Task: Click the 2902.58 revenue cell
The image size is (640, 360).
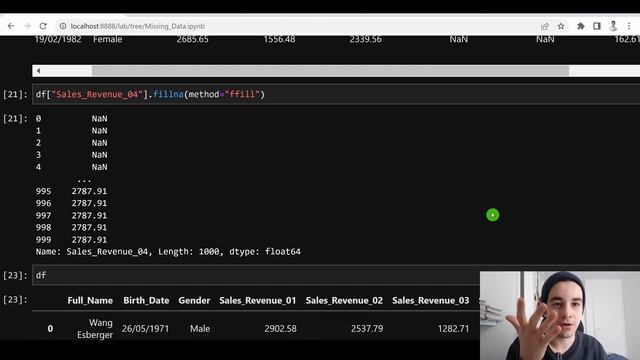Action: click(x=280, y=329)
